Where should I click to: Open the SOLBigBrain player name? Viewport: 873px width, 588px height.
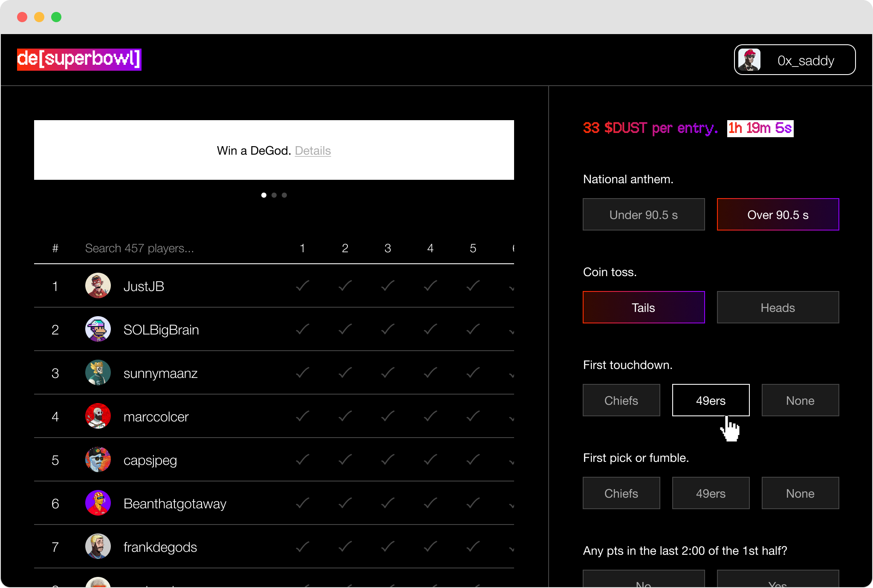tap(161, 330)
